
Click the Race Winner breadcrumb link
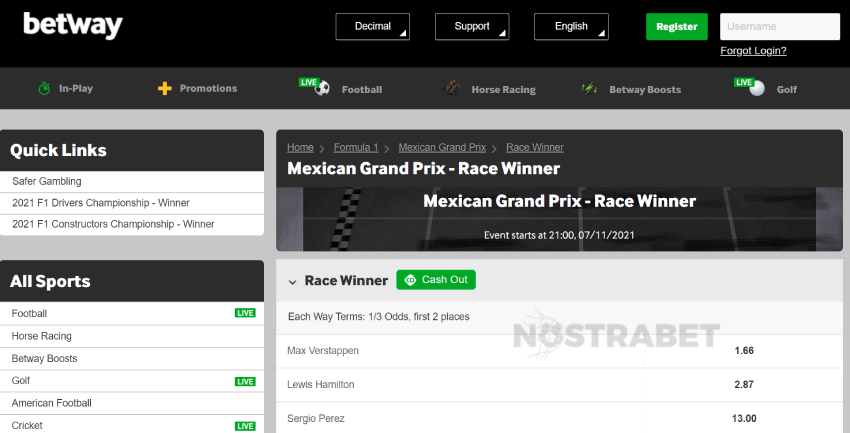click(535, 147)
